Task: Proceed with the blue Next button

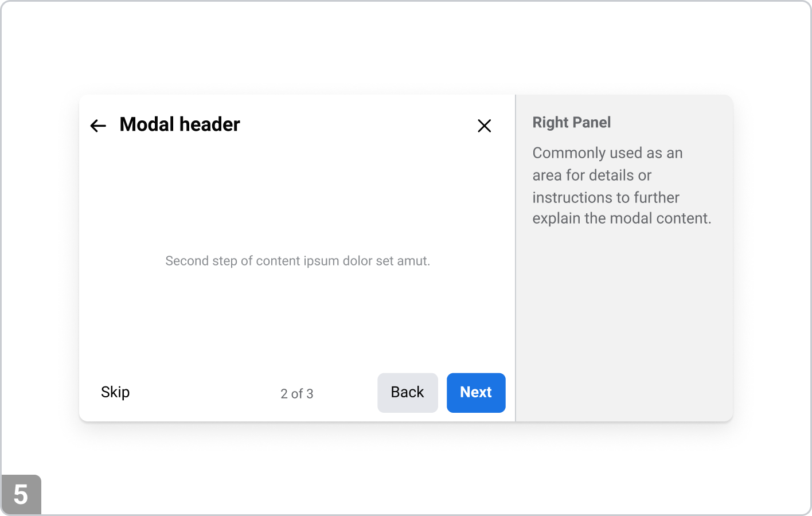Action: click(x=476, y=393)
